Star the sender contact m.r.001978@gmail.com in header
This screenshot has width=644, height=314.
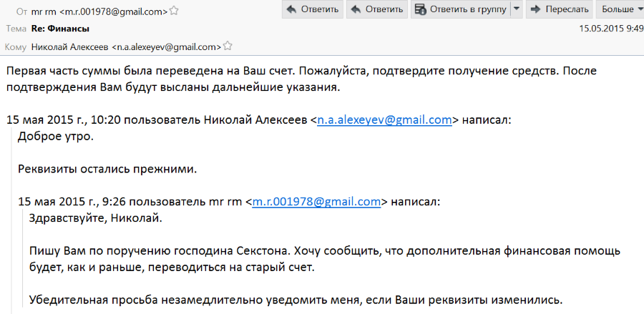(x=174, y=11)
